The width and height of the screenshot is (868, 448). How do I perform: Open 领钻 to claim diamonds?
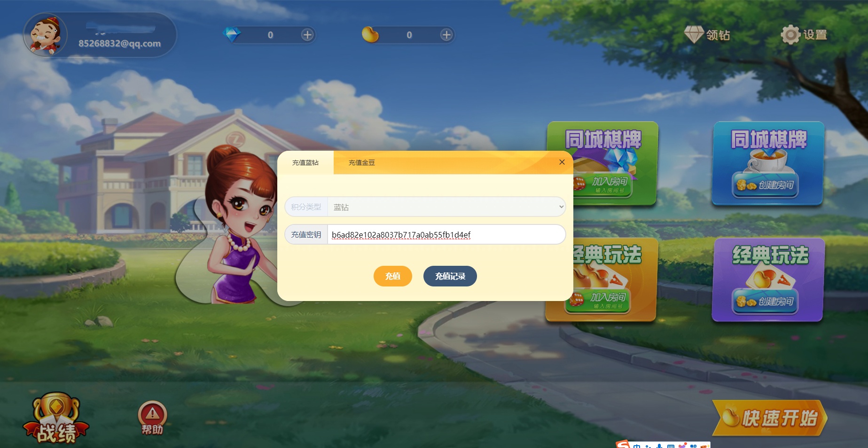click(x=707, y=35)
